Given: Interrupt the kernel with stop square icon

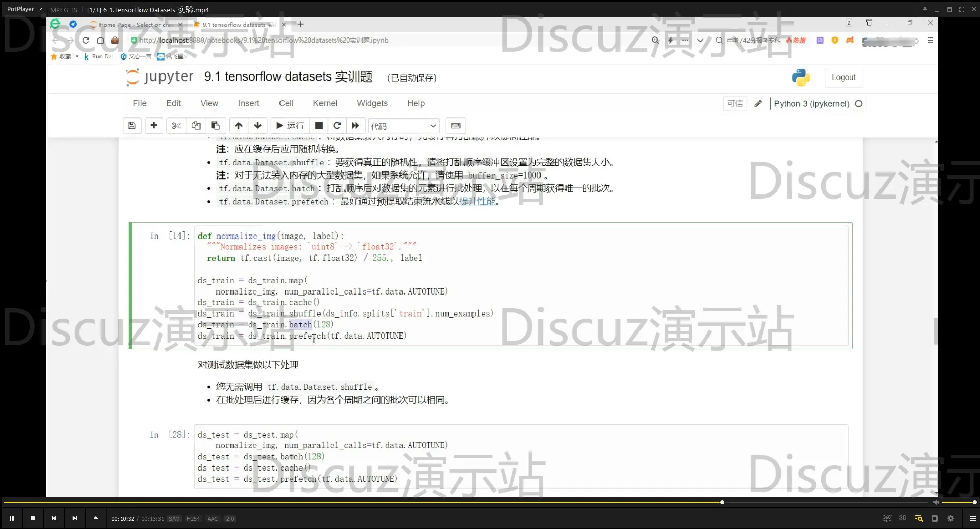Looking at the screenshot, I should [x=318, y=126].
